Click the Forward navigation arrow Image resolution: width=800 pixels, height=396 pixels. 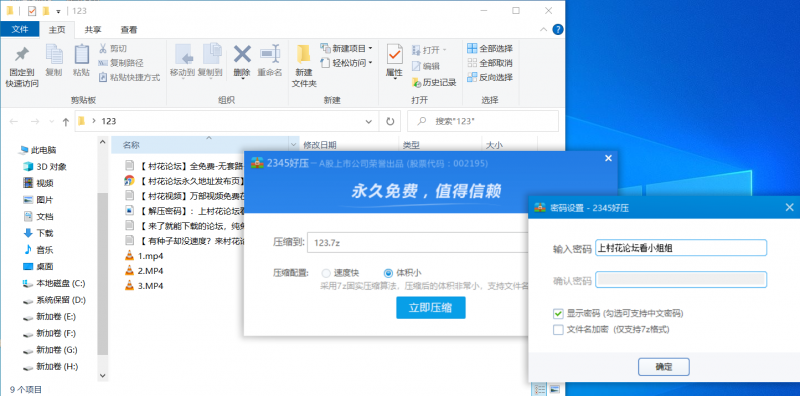click(x=35, y=121)
